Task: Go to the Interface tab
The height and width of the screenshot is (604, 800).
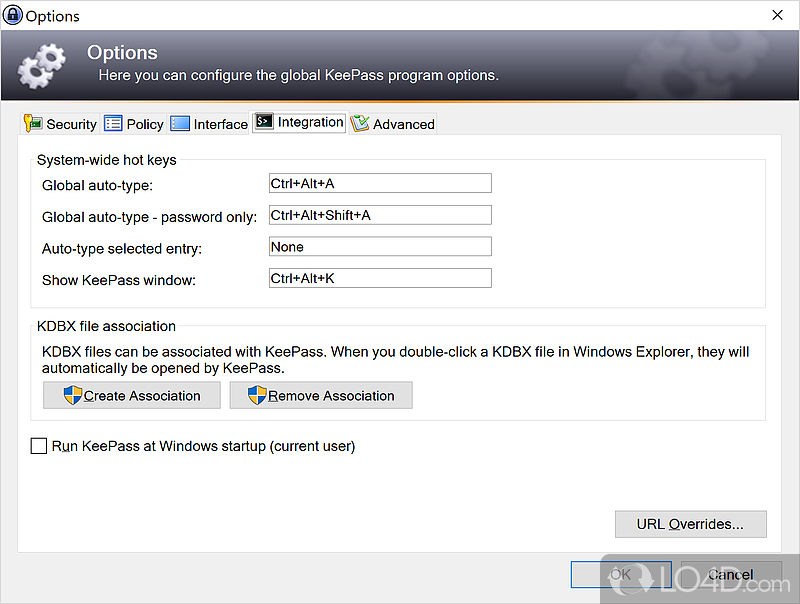Action: [x=208, y=124]
